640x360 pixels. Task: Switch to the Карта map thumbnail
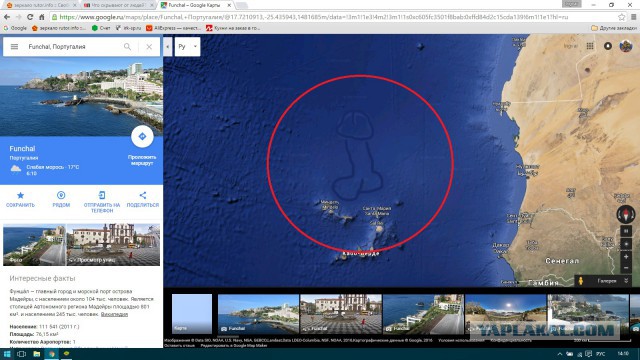192,313
